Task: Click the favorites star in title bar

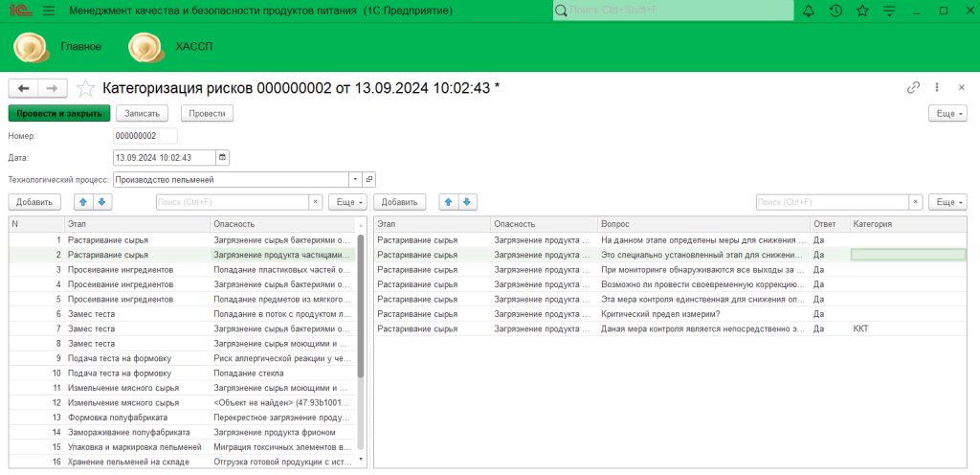Action: click(x=862, y=11)
